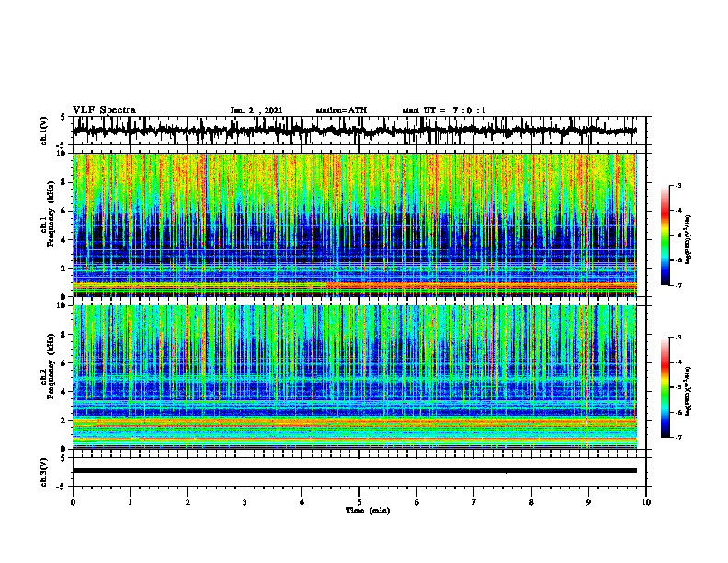This screenshot has width=728, height=563.
Task: Click the "station=ATH" label
Action: pyautogui.click(x=341, y=110)
